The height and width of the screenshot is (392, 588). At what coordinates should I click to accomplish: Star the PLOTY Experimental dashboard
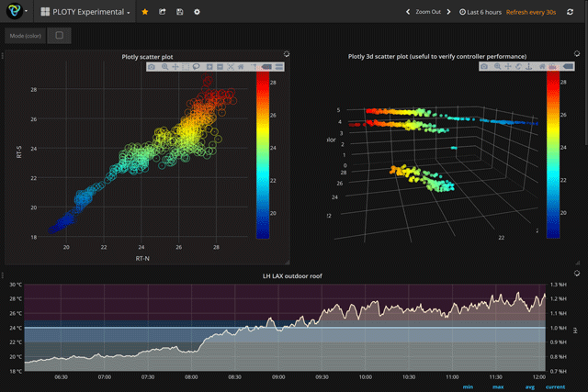coord(145,12)
